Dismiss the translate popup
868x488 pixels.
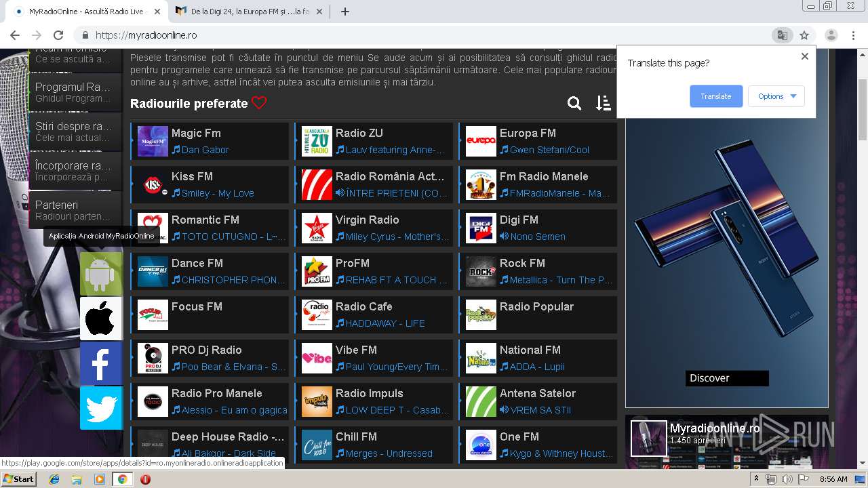[x=805, y=56]
